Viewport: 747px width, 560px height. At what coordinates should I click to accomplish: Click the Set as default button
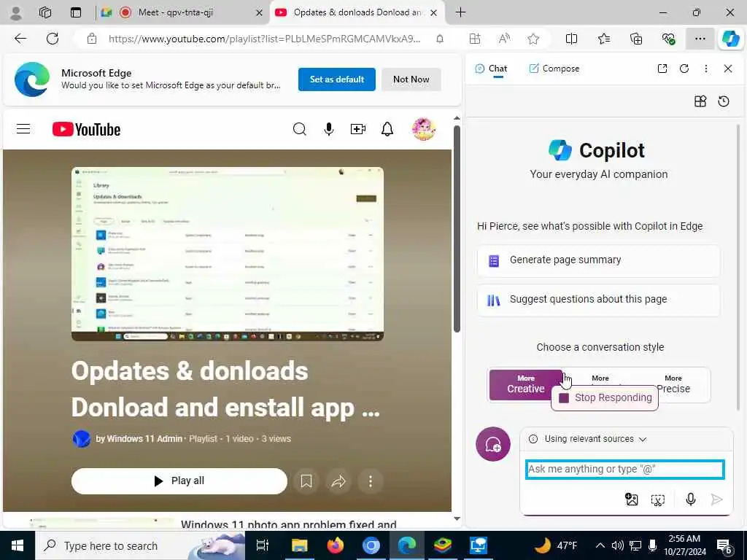point(337,79)
